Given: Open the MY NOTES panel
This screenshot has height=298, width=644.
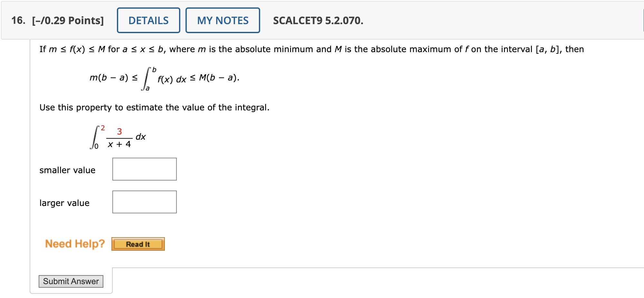Looking at the screenshot, I should click(223, 20).
